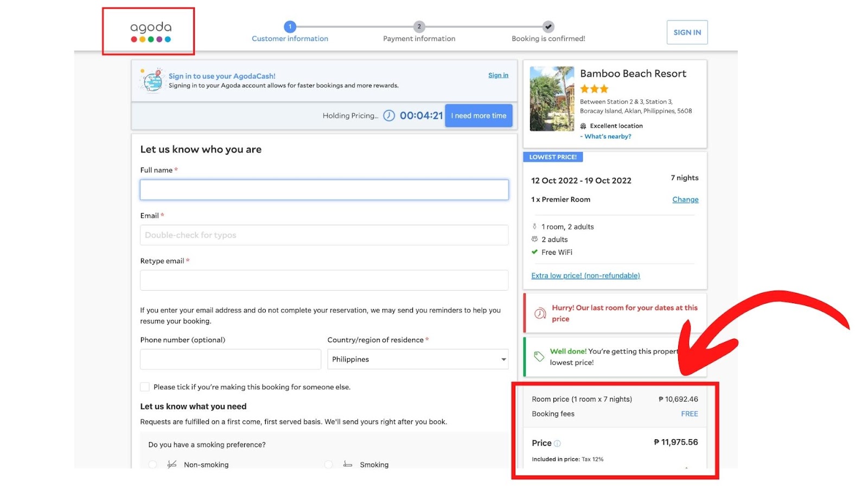Click the 00:04:21 countdown timer
Screen dimensions: 868x488
click(x=422, y=115)
